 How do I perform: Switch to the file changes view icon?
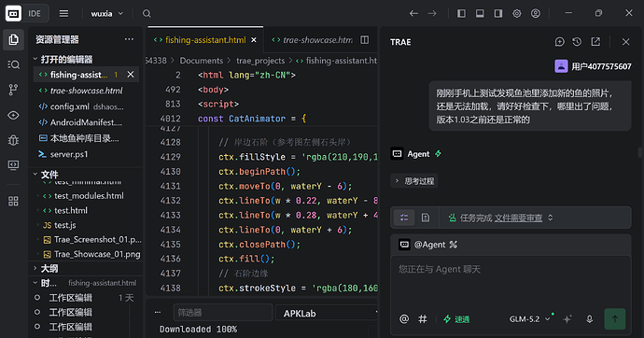point(425,218)
